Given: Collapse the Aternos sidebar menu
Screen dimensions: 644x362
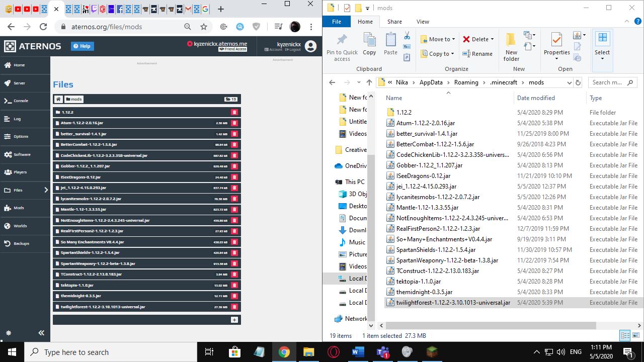Looking at the screenshot, I should (x=41, y=333).
